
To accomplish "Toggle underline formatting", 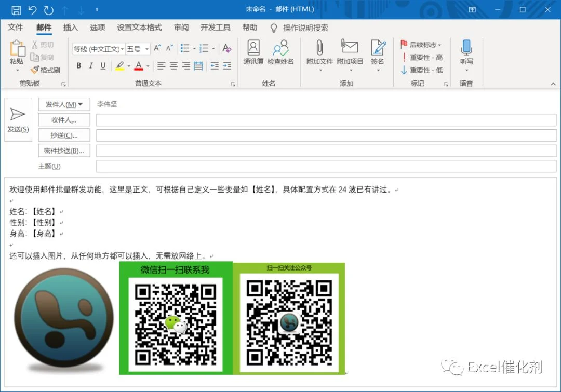I will 103,66.
